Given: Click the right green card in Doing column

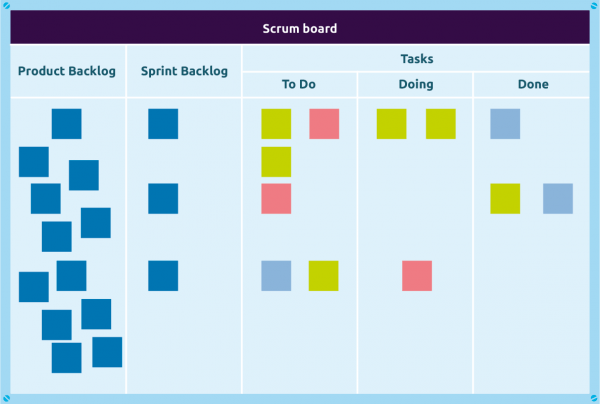Looking at the screenshot, I should tap(441, 124).
